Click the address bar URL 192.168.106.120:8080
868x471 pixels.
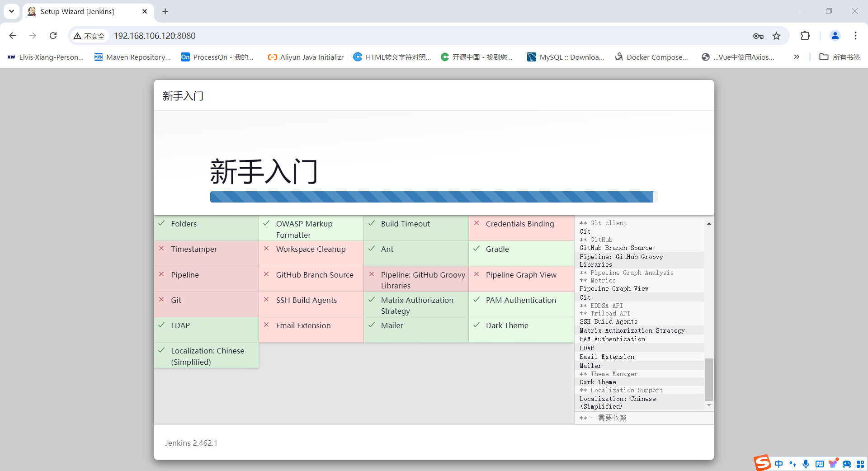(155, 36)
